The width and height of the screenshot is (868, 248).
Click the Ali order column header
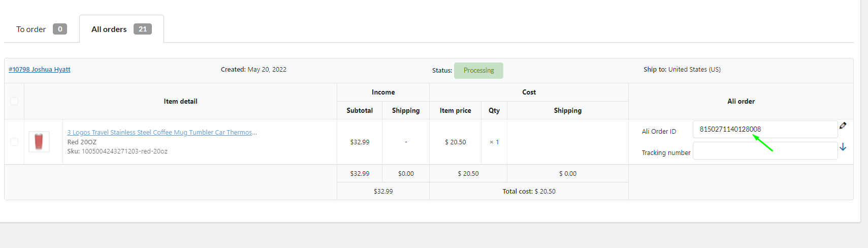click(741, 101)
